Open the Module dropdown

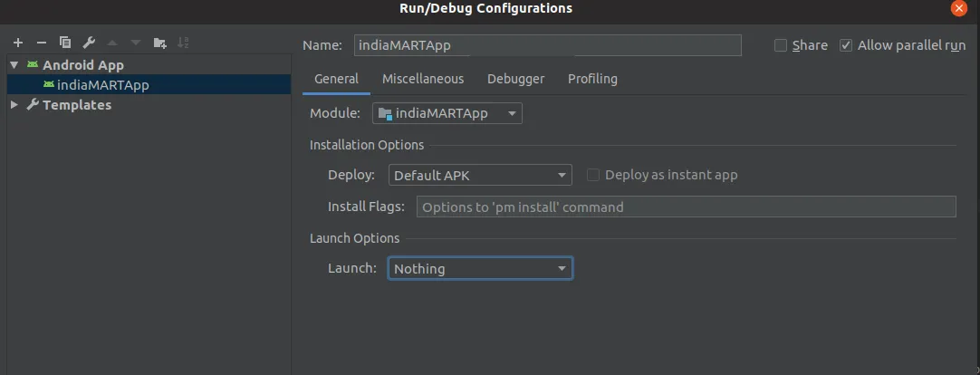pos(447,113)
